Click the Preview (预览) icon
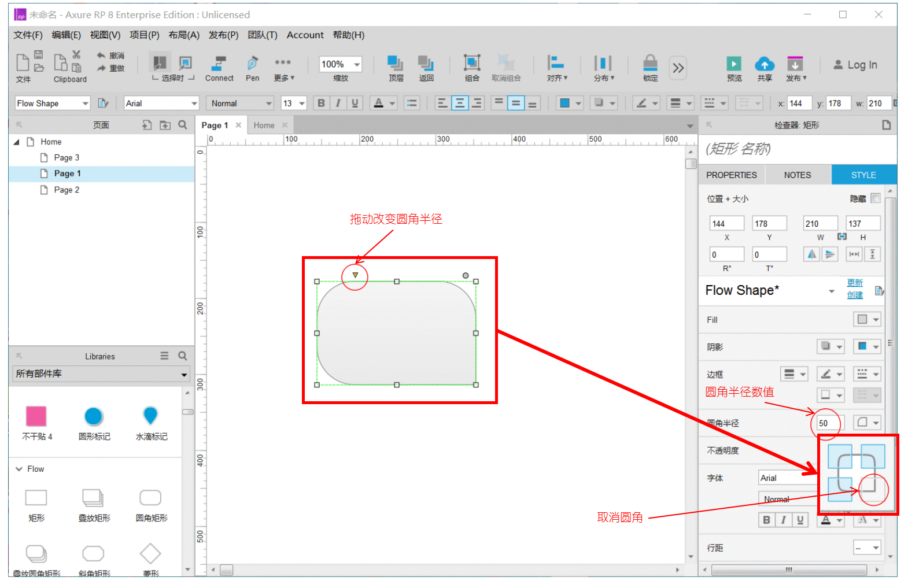Viewport: 908px width, 588px height. click(x=734, y=63)
